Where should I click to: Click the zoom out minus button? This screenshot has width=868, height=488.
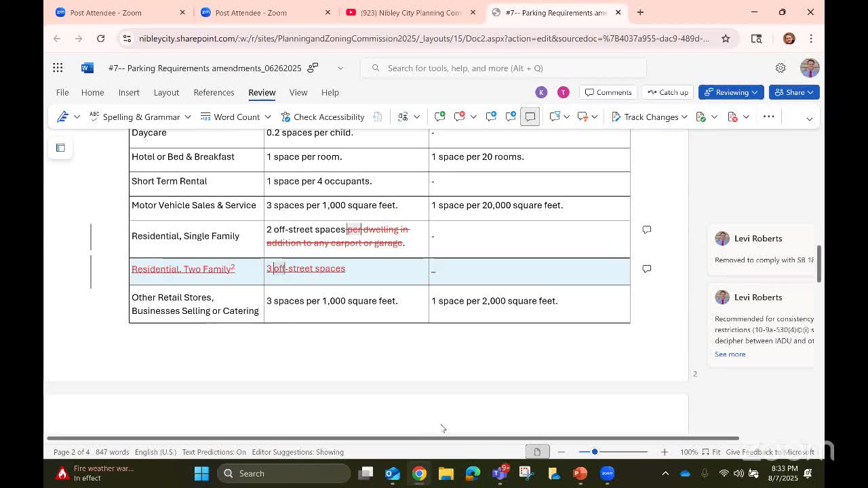pos(561,452)
